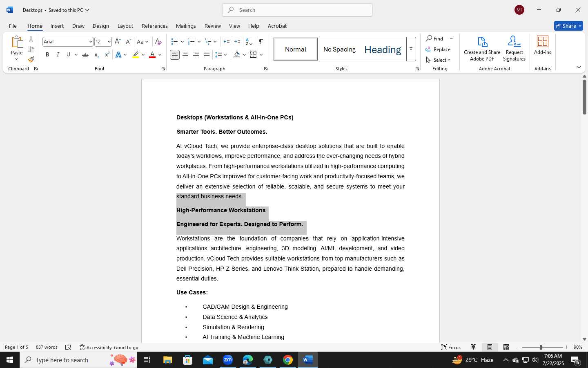Open numbering list dropdown arrow

199,42
